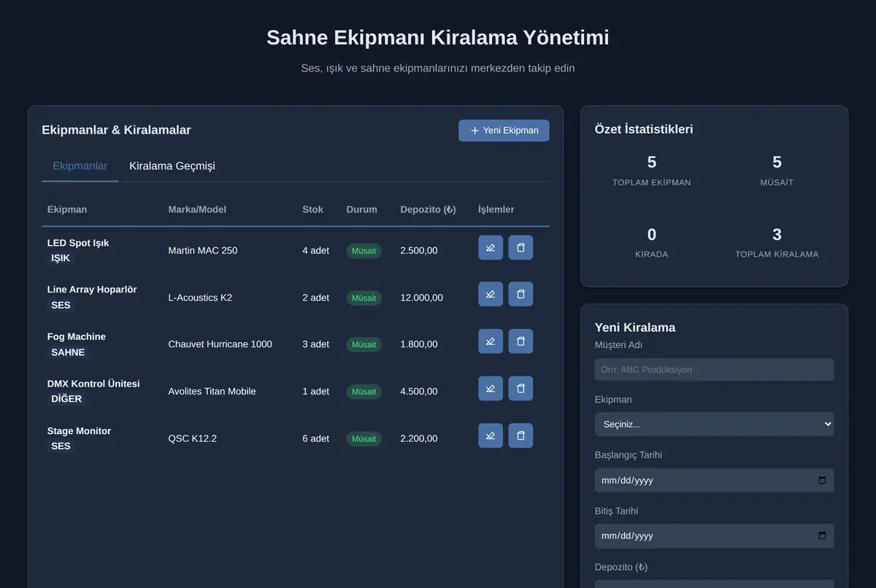Click the 2.500,00 deposit value
This screenshot has height=588, width=876.
point(419,250)
